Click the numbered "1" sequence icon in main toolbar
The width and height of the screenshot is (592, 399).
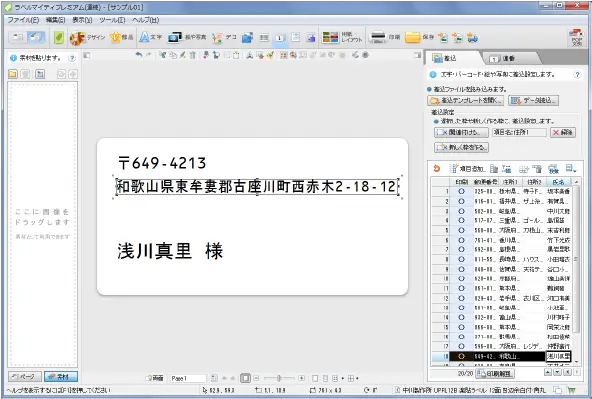tap(279, 38)
